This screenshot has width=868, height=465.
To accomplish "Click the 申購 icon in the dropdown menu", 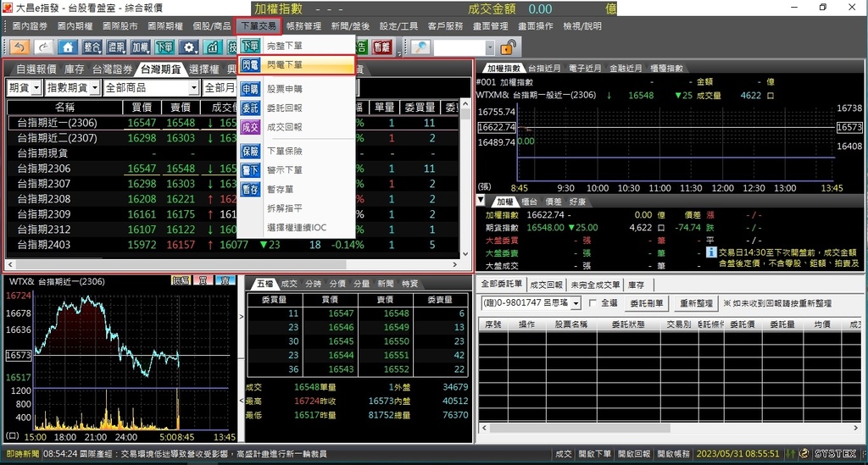I will (250, 89).
